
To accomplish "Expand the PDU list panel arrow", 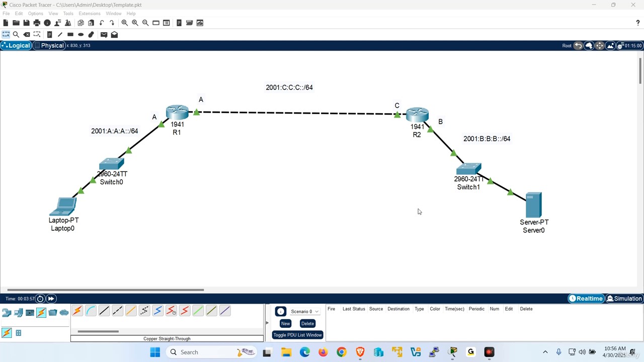I will 267,323.
